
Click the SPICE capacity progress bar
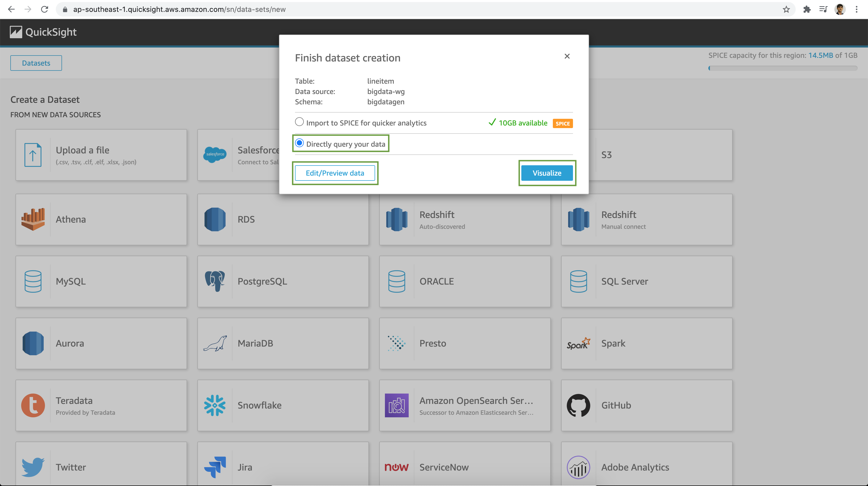783,68
